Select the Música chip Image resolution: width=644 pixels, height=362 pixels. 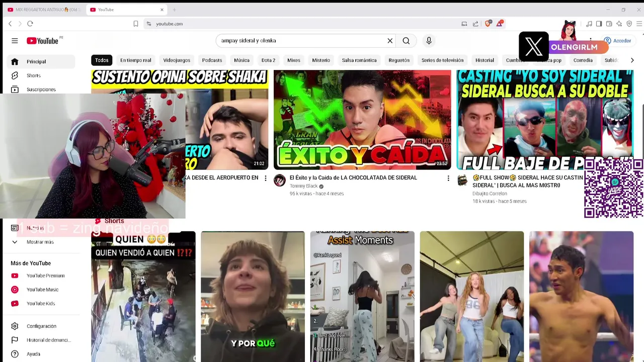tap(242, 60)
